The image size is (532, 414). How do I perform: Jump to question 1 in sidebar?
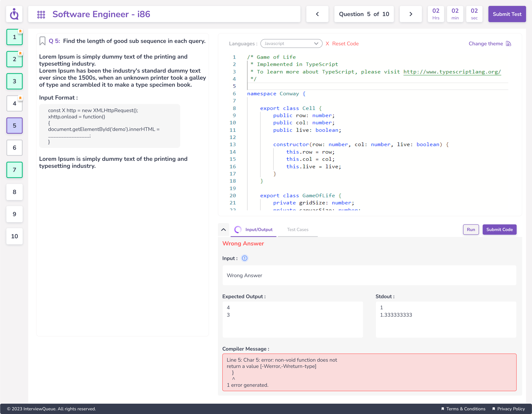pyautogui.click(x=15, y=37)
